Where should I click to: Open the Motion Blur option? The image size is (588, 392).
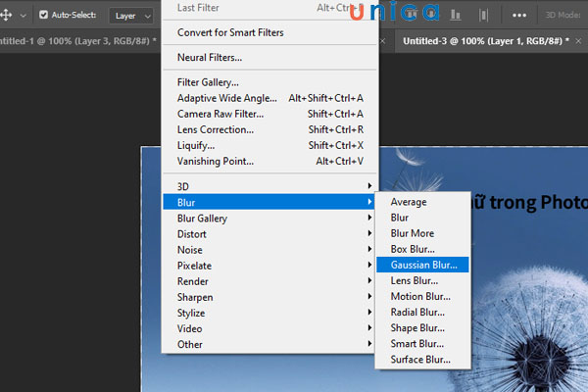click(422, 296)
